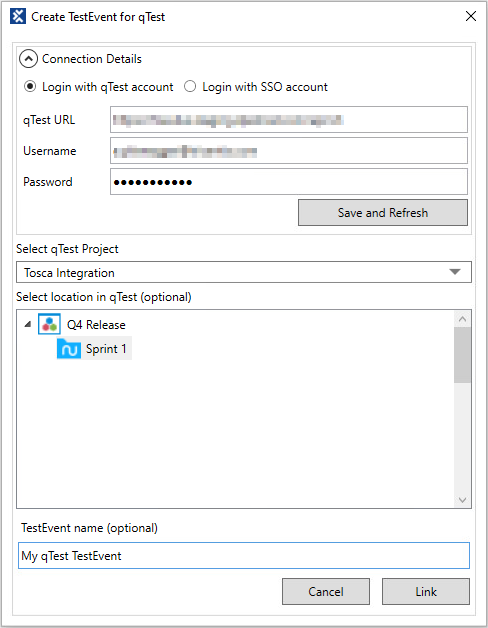The width and height of the screenshot is (488, 628).
Task: Select Q4 Release in location tree
Action: tap(96, 324)
